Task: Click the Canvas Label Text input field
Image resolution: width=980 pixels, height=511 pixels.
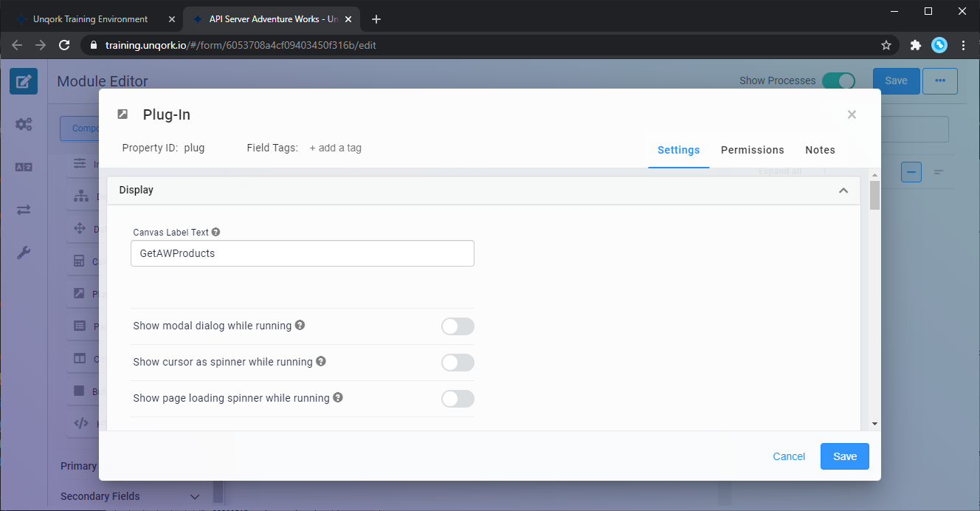Action: coord(303,253)
